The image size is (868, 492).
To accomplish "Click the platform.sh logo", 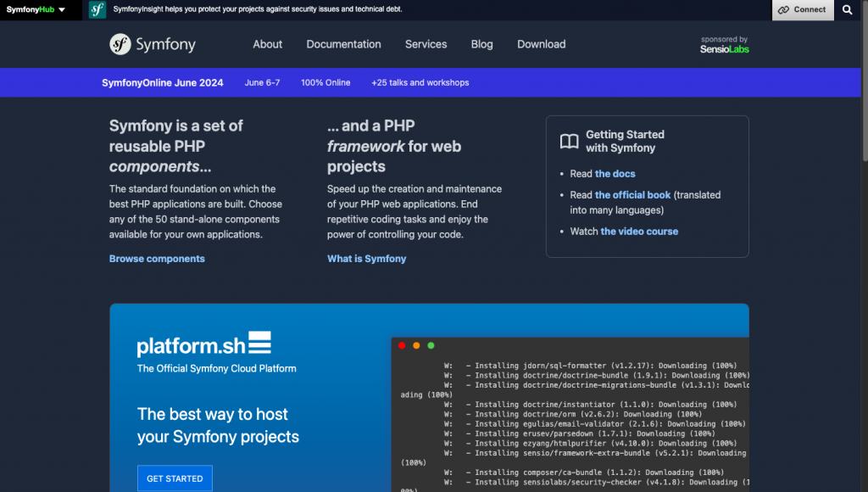I will click(x=203, y=344).
